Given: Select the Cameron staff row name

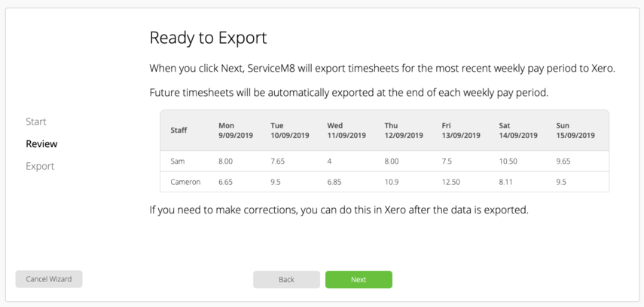Looking at the screenshot, I should click(x=185, y=182).
